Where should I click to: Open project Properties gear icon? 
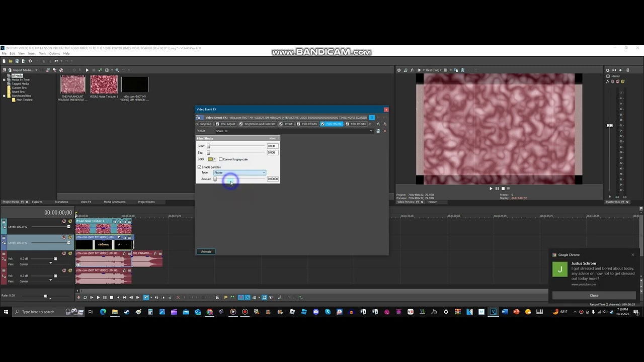(x=30, y=61)
